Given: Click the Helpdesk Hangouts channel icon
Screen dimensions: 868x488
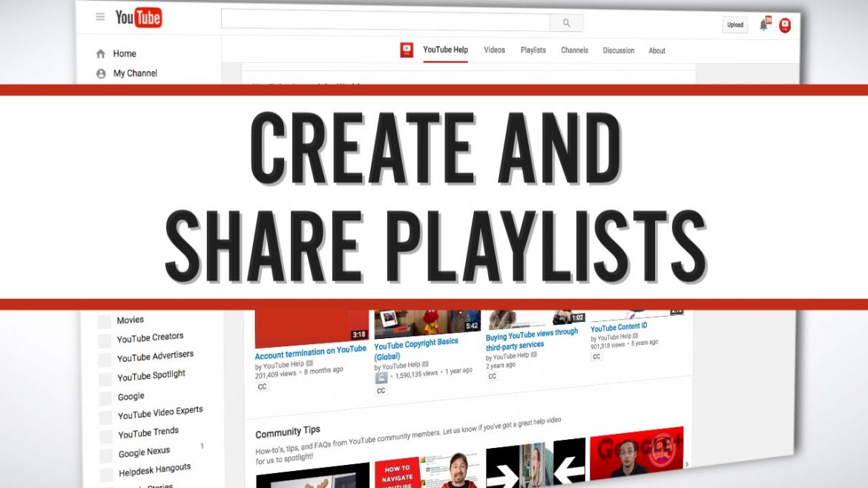Looking at the screenshot, I should pos(107,475).
